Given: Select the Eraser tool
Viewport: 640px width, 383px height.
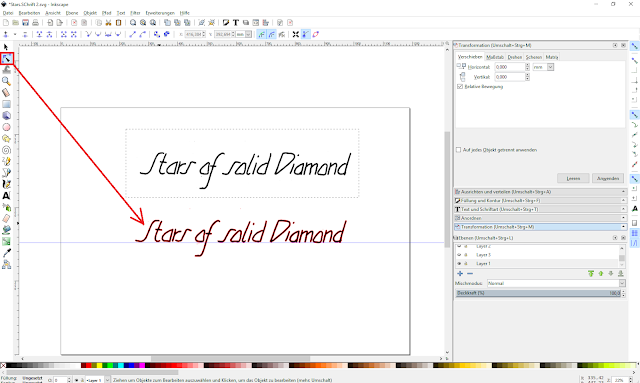Looking at the screenshot, I should point(6,219).
